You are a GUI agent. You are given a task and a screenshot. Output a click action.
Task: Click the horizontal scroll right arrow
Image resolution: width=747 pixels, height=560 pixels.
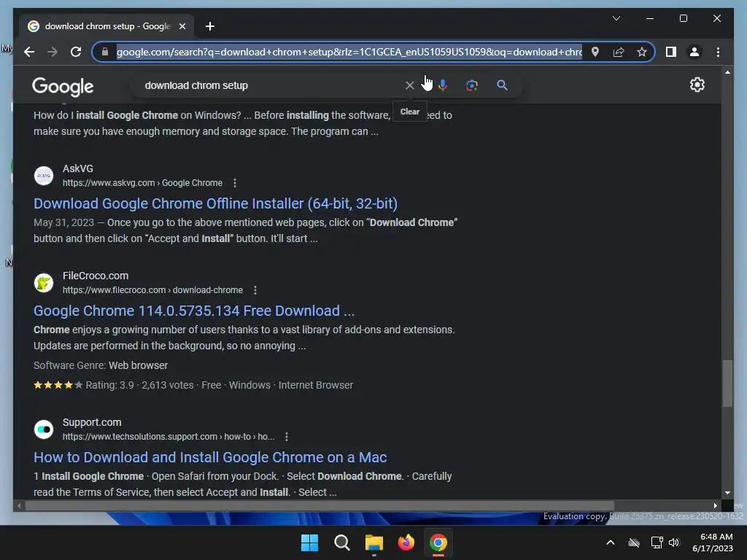click(x=715, y=506)
